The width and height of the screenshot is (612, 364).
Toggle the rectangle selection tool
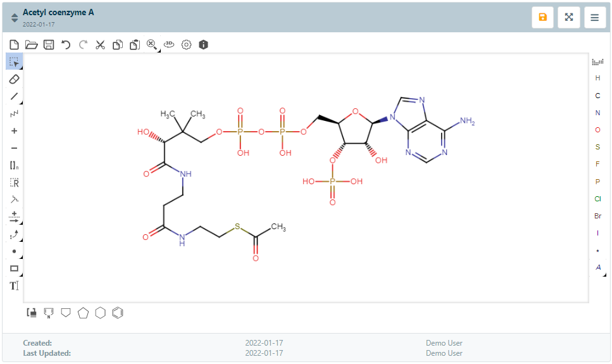pyautogui.click(x=15, y=62)
